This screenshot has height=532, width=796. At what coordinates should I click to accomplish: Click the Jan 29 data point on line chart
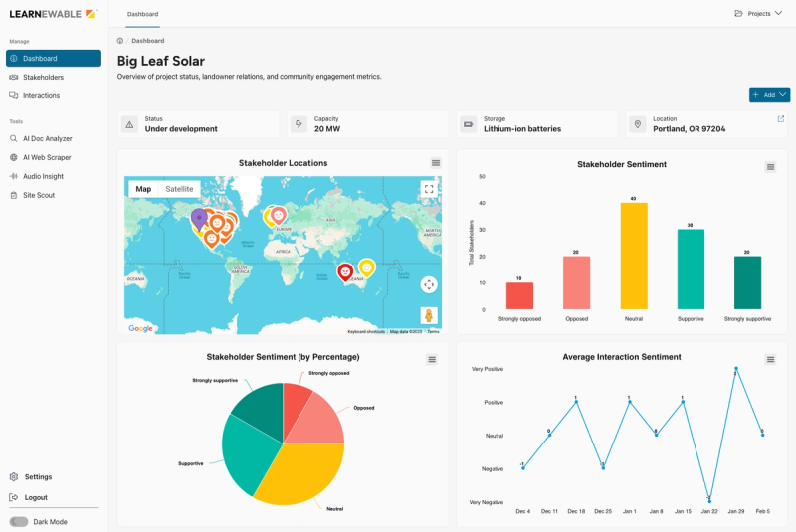pyautogui.click(x=736, y=368)
